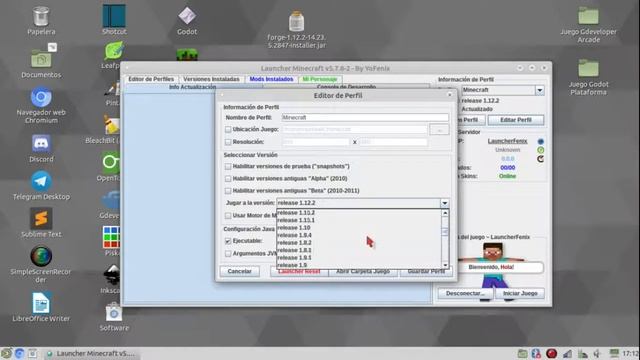Click the version list scrollbar up arrow
Screen dimensions: 640x360
coord(445,213)
